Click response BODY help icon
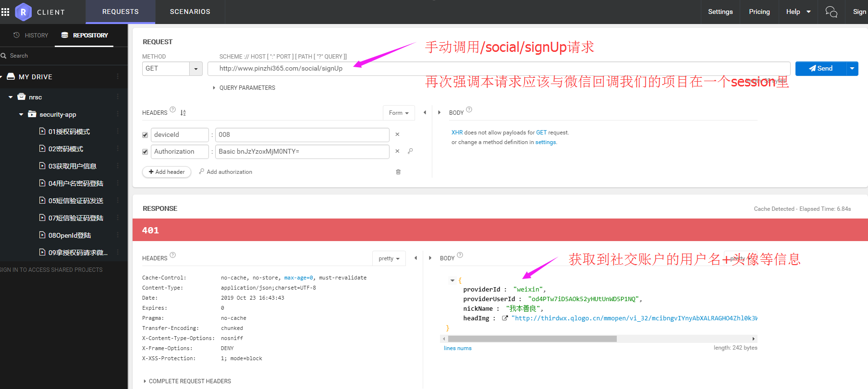868x389 pixels. click(x=460, y=255)
